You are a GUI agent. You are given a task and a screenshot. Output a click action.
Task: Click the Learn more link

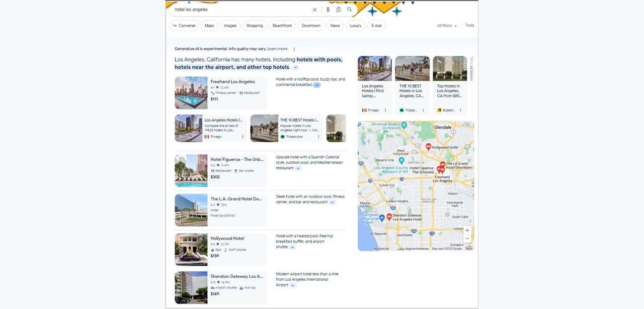click(277, 49)
